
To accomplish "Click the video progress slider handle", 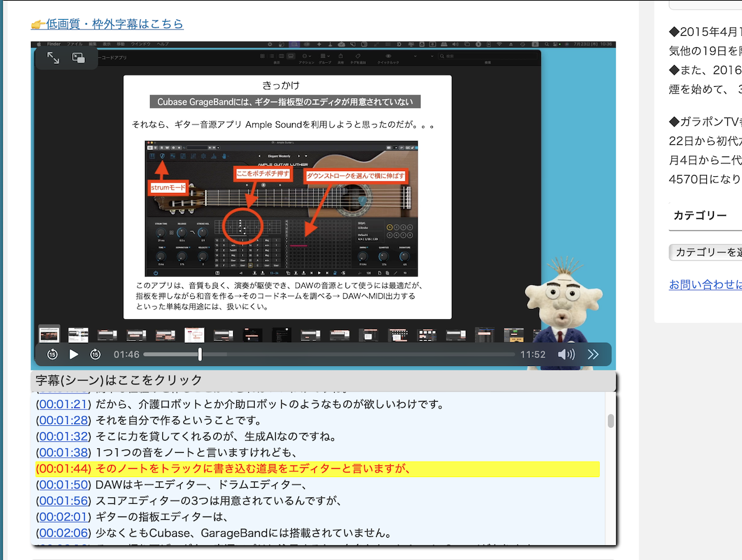I will pyautogui.click(x=200, y=354).
